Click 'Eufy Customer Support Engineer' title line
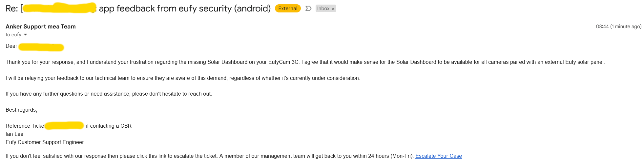This screenshot has width=644, height=164. (x=45, y=142)
